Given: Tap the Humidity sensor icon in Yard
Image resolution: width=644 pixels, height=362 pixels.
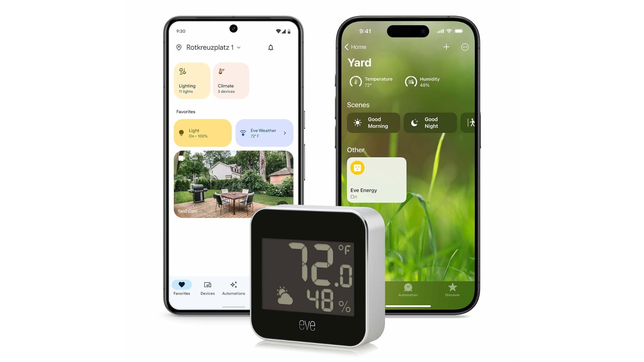Looking at the screenshot, I should click(411, 81).
